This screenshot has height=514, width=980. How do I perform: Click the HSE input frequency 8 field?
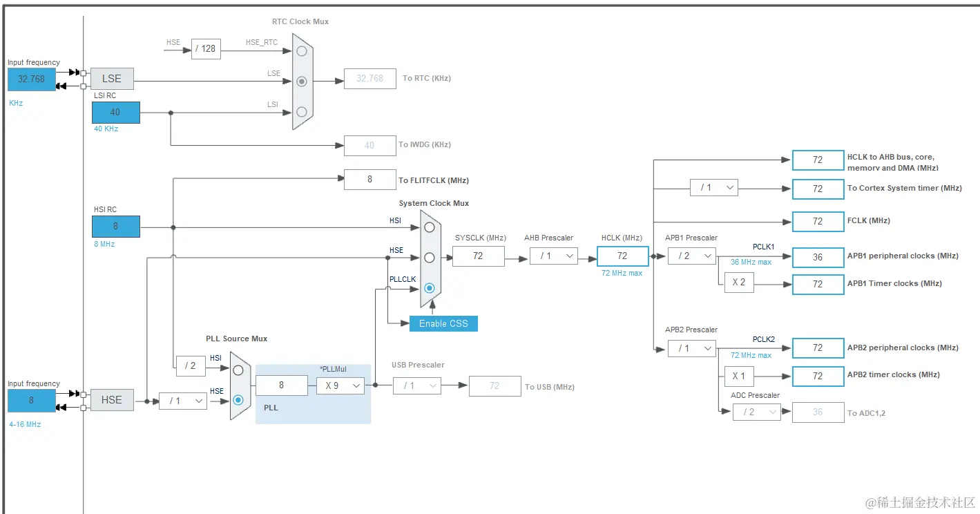(x=31, y=400)
